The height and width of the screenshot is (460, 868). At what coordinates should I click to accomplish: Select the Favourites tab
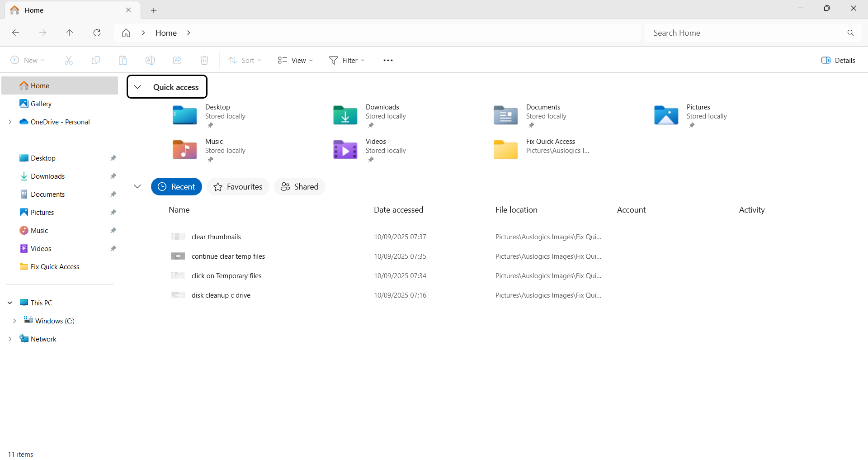click(238, 186)
